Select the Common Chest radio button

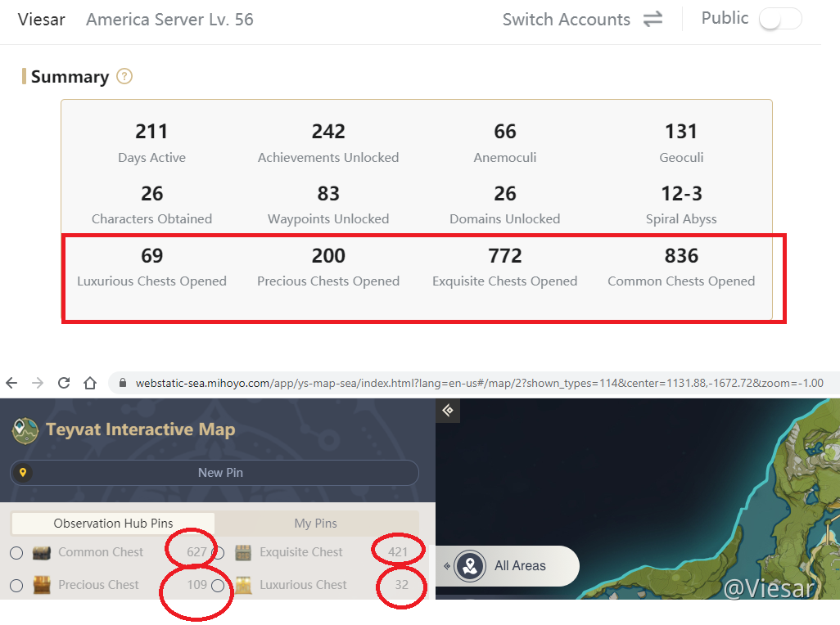click(16, 553)
